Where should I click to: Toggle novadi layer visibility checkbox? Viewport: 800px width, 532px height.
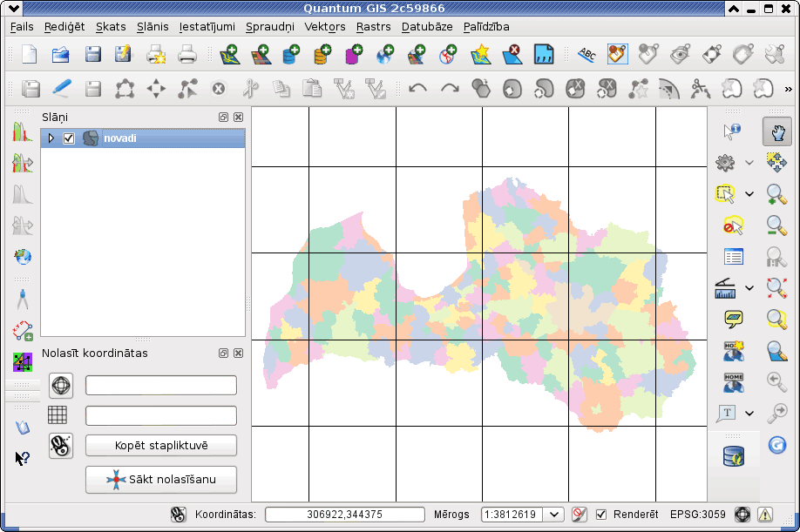point(69,138)
